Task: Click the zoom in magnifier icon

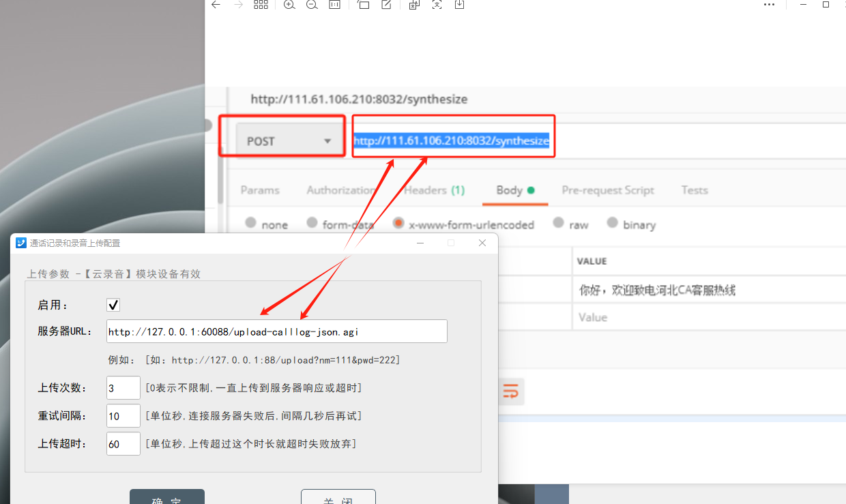Action: (289, 5)
